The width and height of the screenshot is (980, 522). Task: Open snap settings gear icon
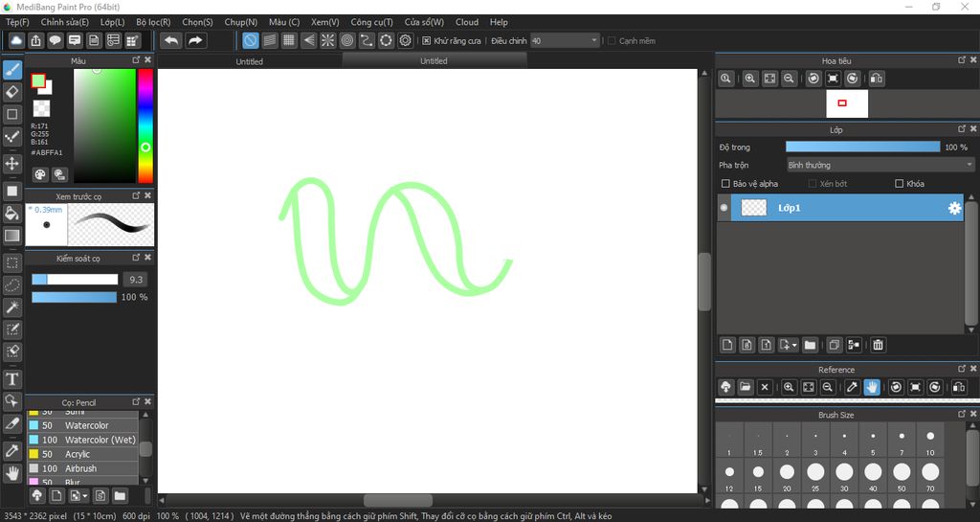pyautogui.click(x=405, y=40)
